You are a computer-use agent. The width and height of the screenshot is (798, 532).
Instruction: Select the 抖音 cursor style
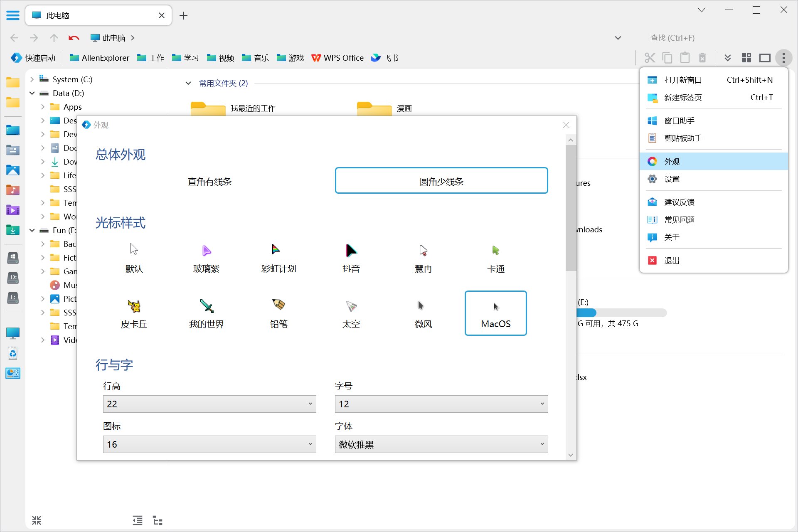coord(351,258)
